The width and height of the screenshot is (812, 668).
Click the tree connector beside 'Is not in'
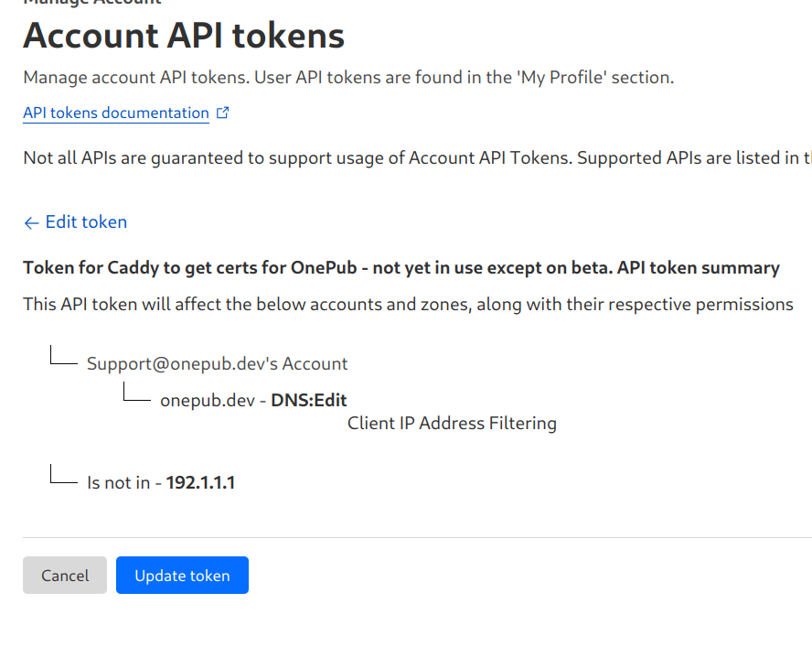62,476
